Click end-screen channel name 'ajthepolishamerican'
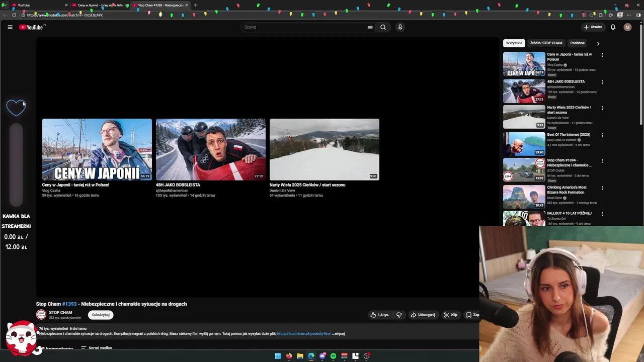Screen dimensions: 644x362 point(172,191)
